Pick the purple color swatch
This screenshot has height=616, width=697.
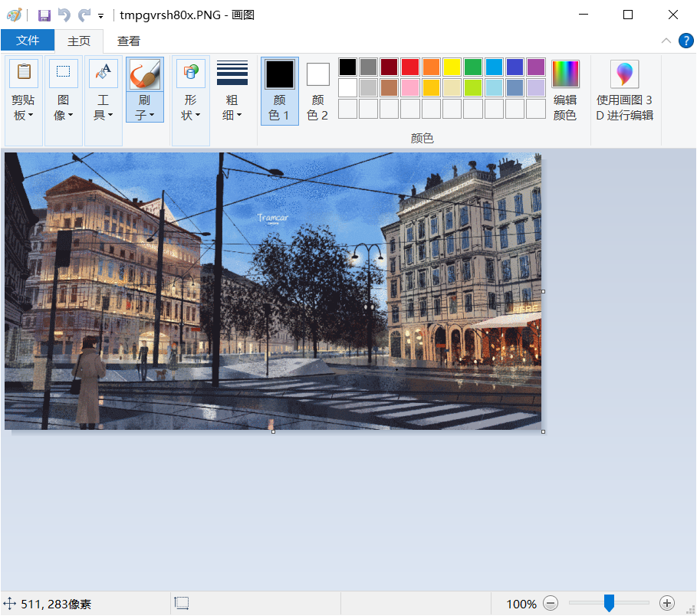tap(536, 67)
